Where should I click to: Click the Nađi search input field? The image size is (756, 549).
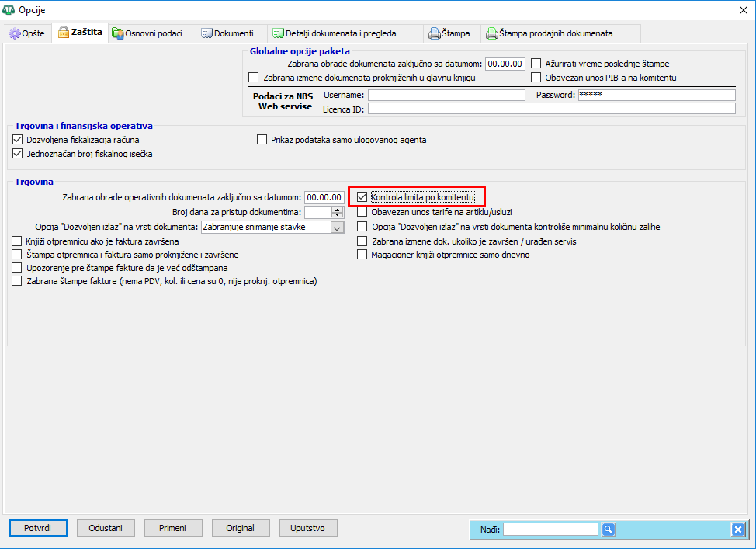tap(550, 530)
